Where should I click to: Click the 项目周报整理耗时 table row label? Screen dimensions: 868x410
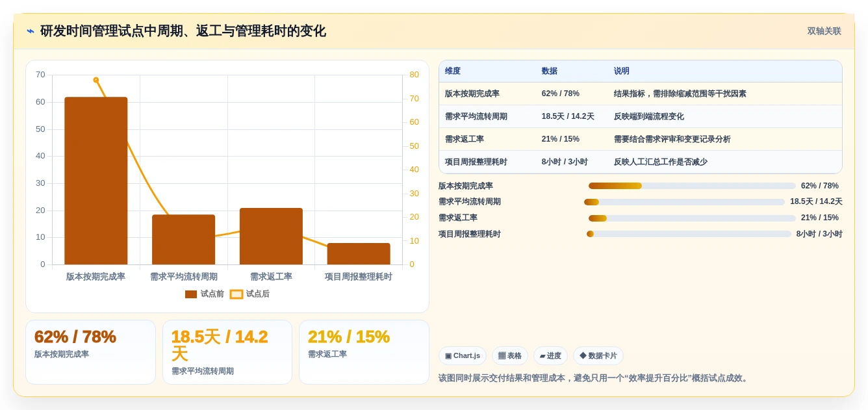tap(476, 162)
